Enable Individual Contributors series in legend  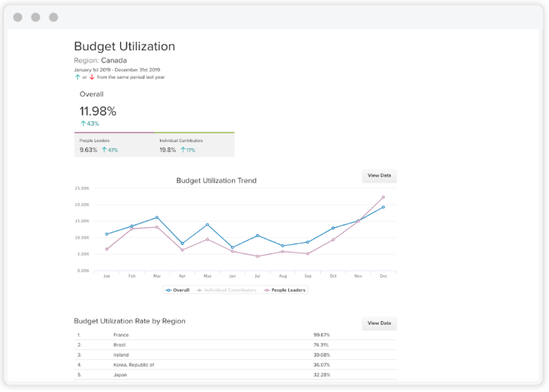click(226, 290)
